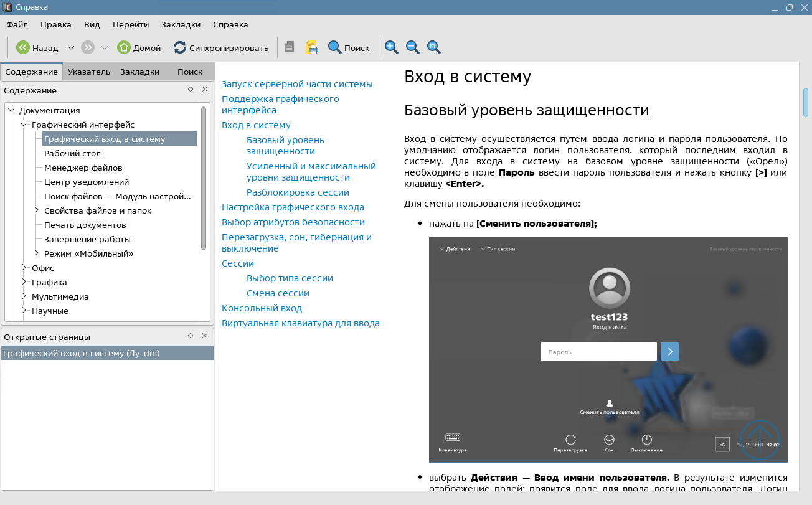
Task: Open link Выбор атрибутов безопасности
Action: click(x=293, y=222)
